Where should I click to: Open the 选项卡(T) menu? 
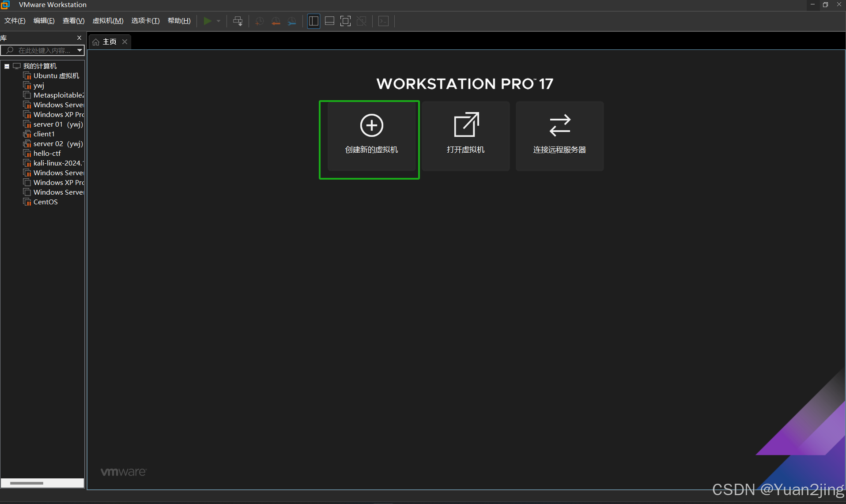pyautogui.click(x=145, y=21)
